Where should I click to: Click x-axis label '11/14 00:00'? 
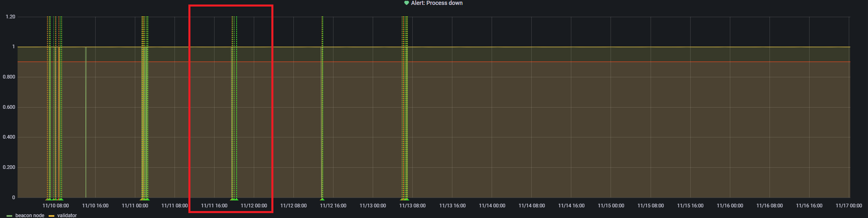click(x=492, y=206)
